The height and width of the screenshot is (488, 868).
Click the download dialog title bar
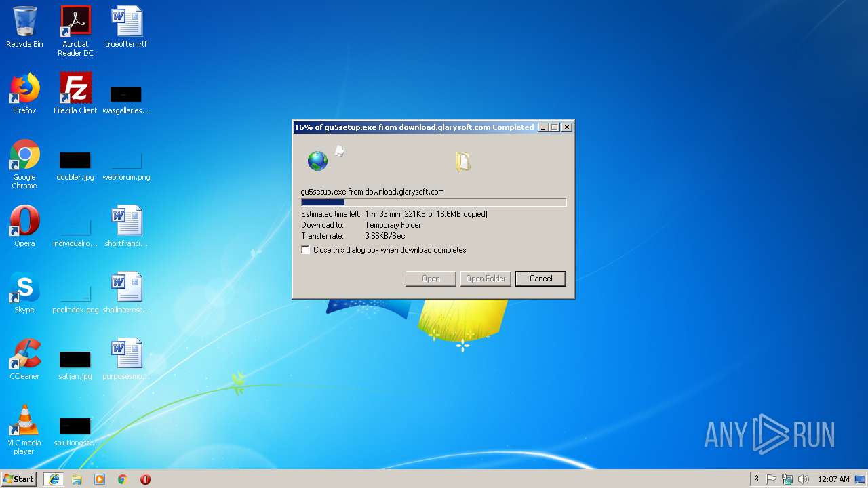click(x=414, y=127)
